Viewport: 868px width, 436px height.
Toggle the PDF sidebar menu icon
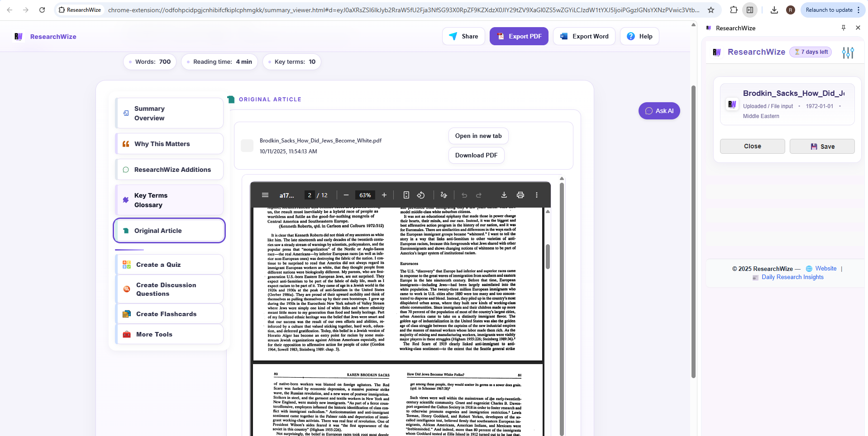point(265,195)
